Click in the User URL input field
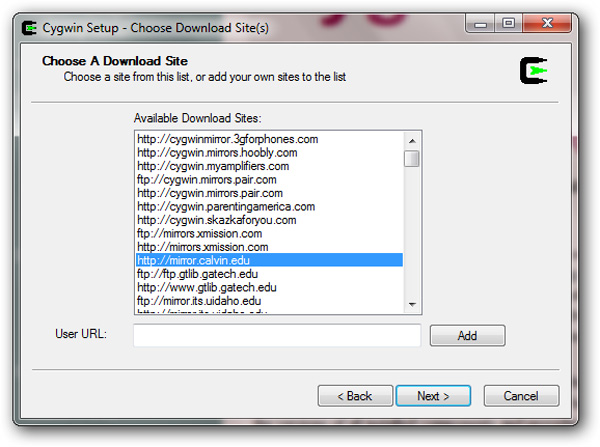This screenshot has width=600, height=447. click(277, 335)
